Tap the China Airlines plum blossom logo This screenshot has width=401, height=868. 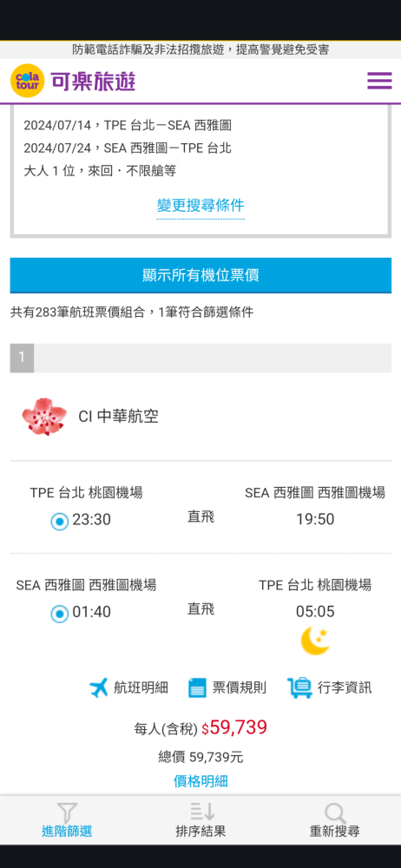[44, 417]
